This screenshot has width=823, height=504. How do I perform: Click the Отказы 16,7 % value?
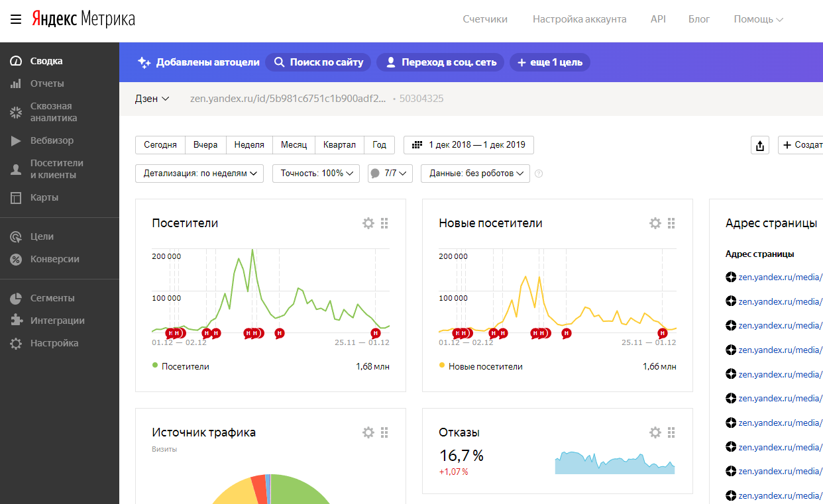461,456
